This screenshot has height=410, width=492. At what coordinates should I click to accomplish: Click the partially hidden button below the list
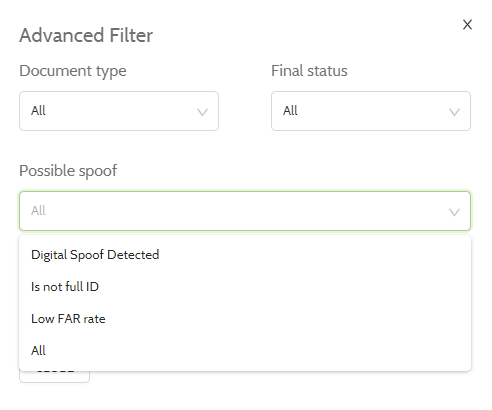click(54, 377)
